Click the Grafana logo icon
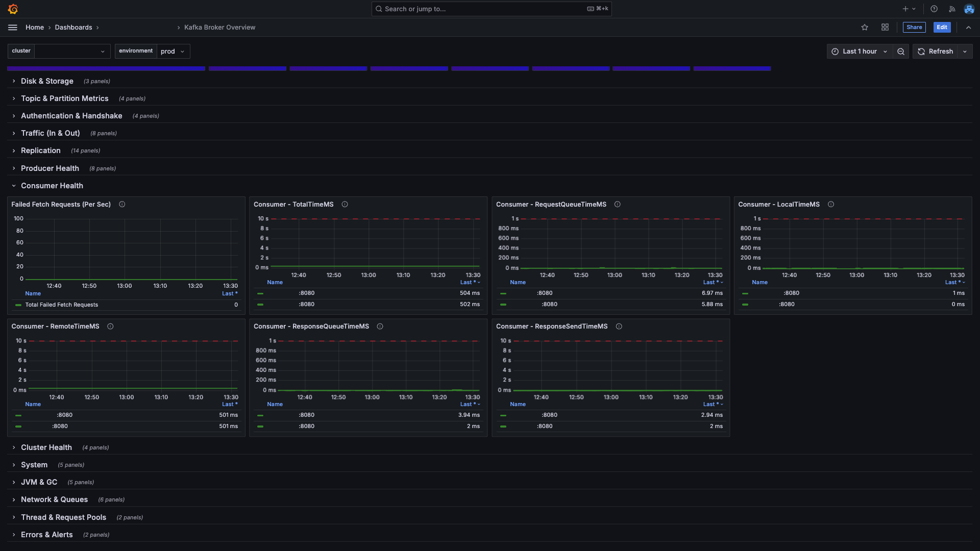Viewport: 980px width, 551px height. click(x=13, y=9)
